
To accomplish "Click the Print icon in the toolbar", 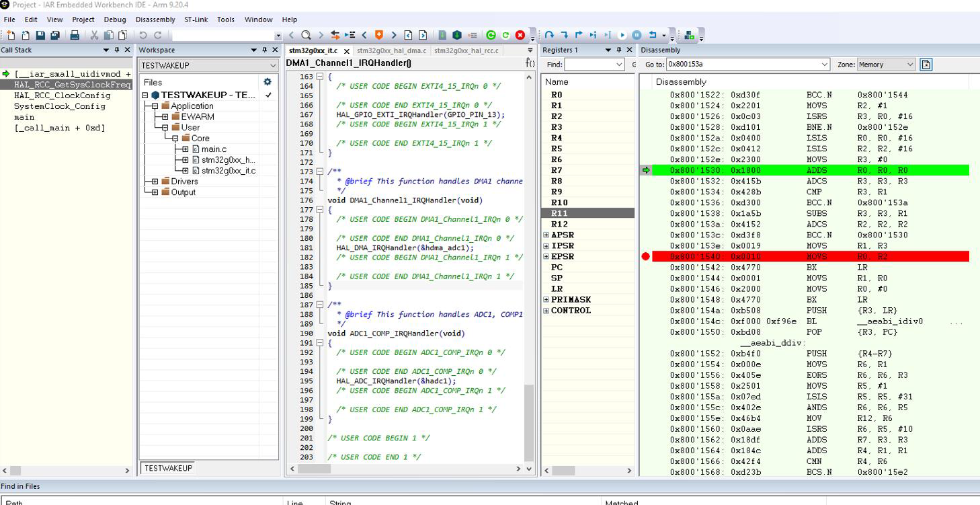I will 75,35.
